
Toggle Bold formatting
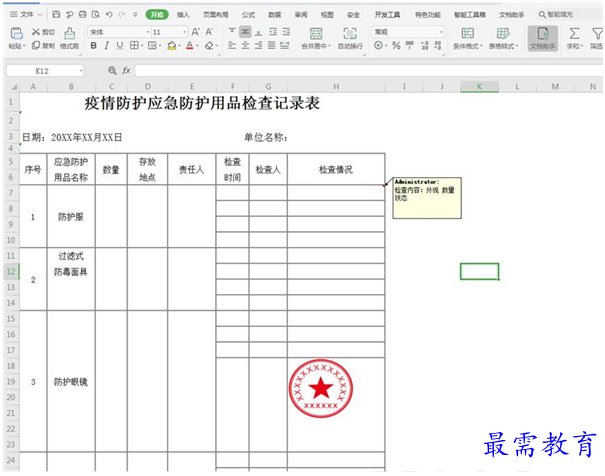pos(93,46)
